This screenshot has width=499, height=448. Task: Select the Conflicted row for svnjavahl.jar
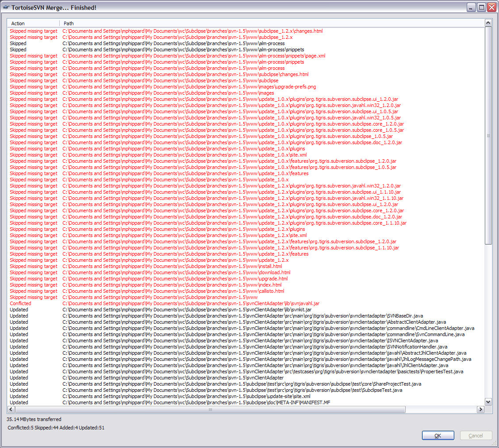click(246, 303)
